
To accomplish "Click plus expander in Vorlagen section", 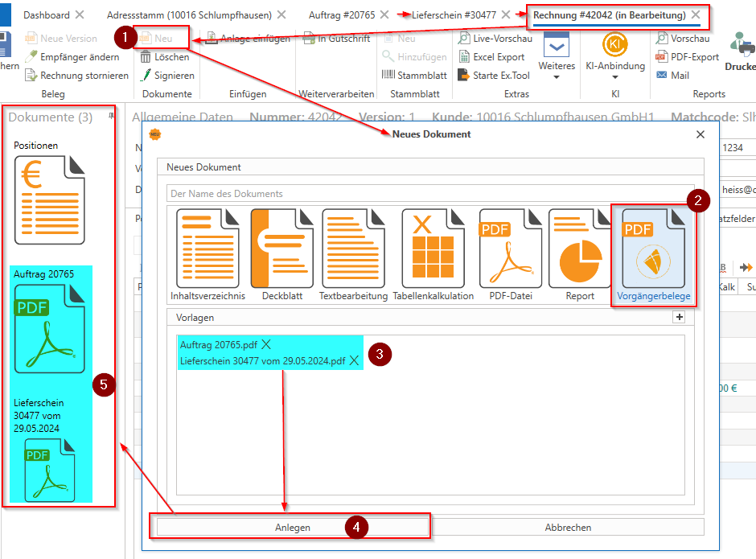I will click(x=679, y=318).
